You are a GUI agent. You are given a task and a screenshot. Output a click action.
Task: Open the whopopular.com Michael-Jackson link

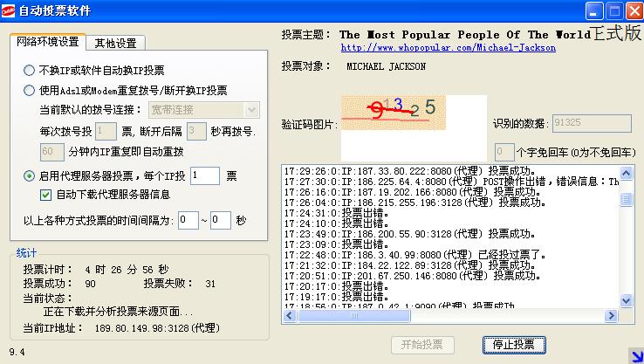click(448, 48)
